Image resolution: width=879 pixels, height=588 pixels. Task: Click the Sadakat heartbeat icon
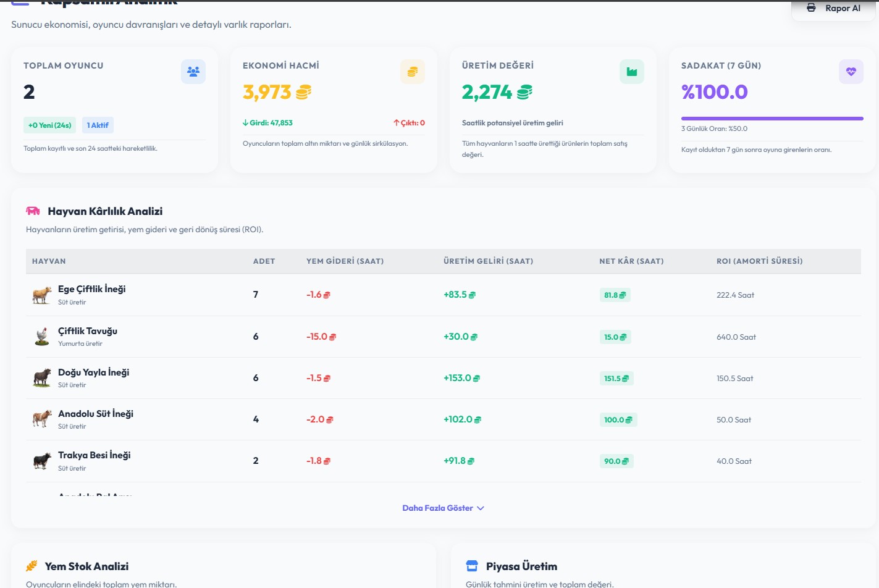pos(851,72)
